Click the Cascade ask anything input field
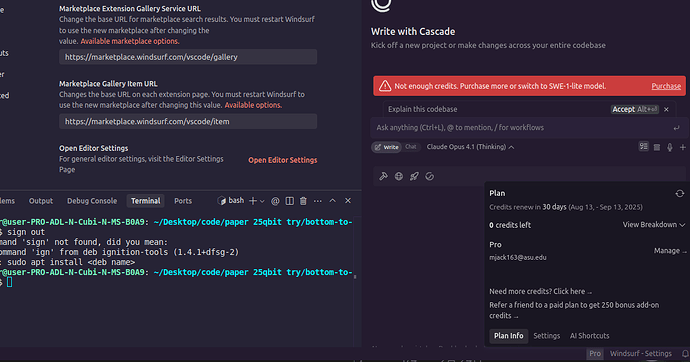Image resolution: width=690 pixels, height=362 pixels. tap(529, 128)
